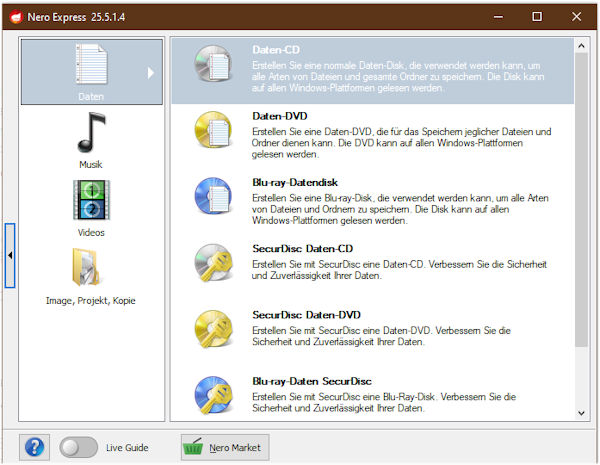Click the scrollbar up arrow
600x465 pixels.
581,46
